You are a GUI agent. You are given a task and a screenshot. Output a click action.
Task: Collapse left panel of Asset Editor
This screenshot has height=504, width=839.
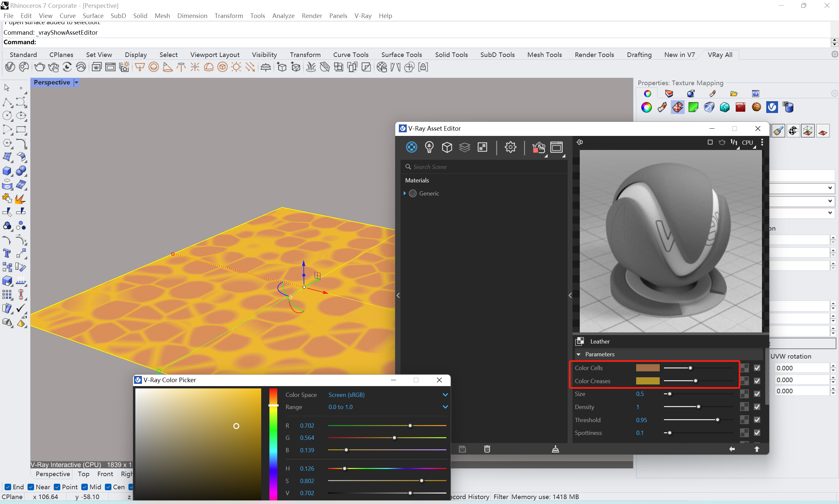point(398,295)
